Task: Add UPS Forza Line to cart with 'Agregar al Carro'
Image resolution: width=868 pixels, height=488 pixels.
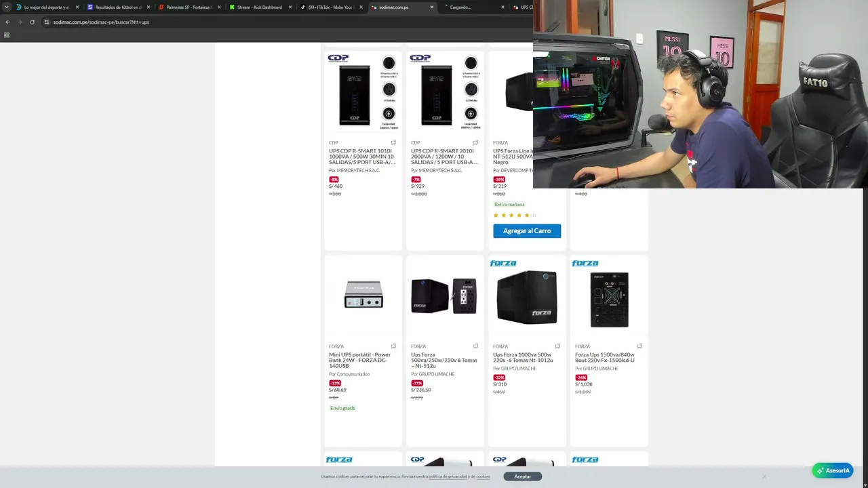Action: [x=527, y=231]
